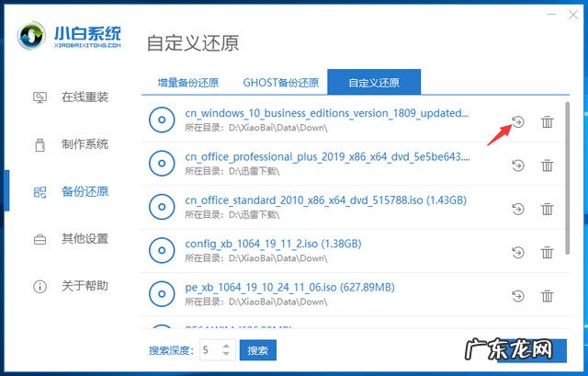Switch to GHOST备份还原 tab
This screenshot has height=376, width=588.
(281, 83)
